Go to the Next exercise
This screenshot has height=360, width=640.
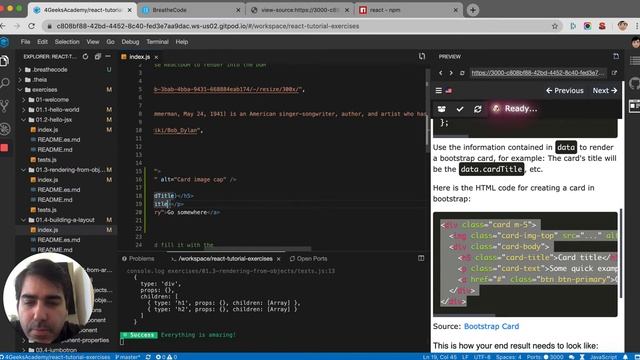pyautogui.click(x=604, y=91)
